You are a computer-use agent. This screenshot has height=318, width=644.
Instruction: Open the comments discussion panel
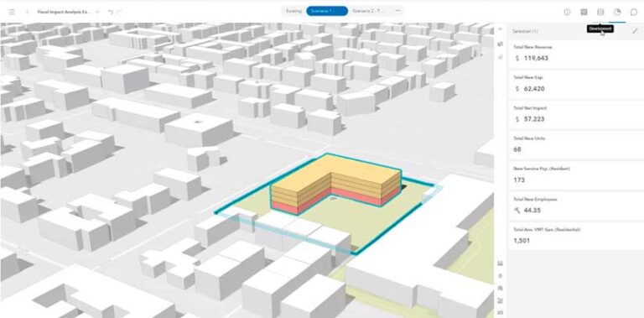634,12
